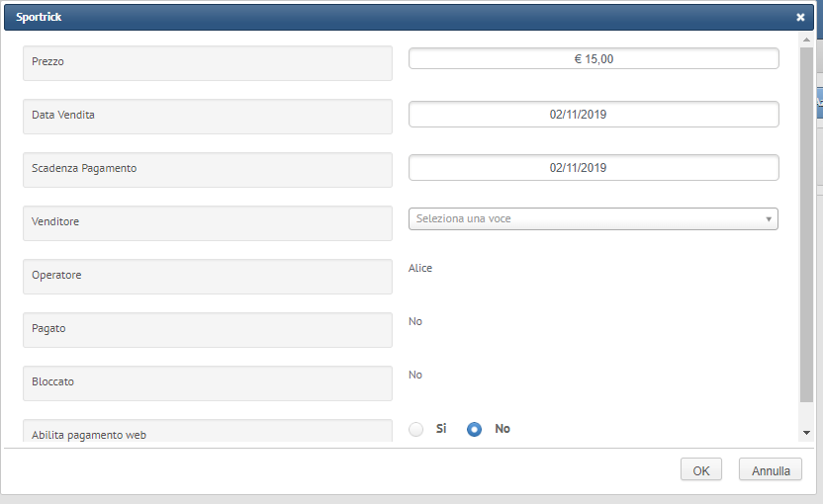The height and width of the screenshot is (504, 823).
Task: Select 'No' for Abilita pagamento web
Action: click(474, 430)
